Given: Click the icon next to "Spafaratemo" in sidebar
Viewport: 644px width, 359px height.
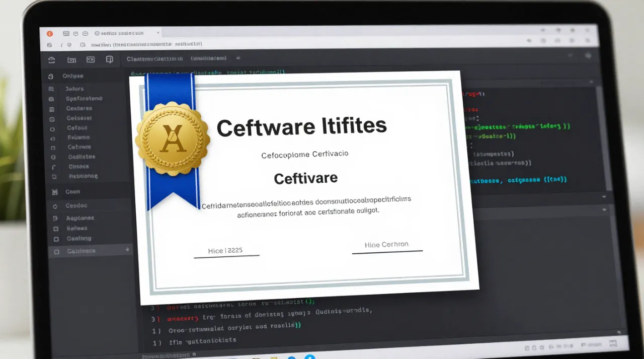Looking at the screenshot, I should [x=51, y=99].
